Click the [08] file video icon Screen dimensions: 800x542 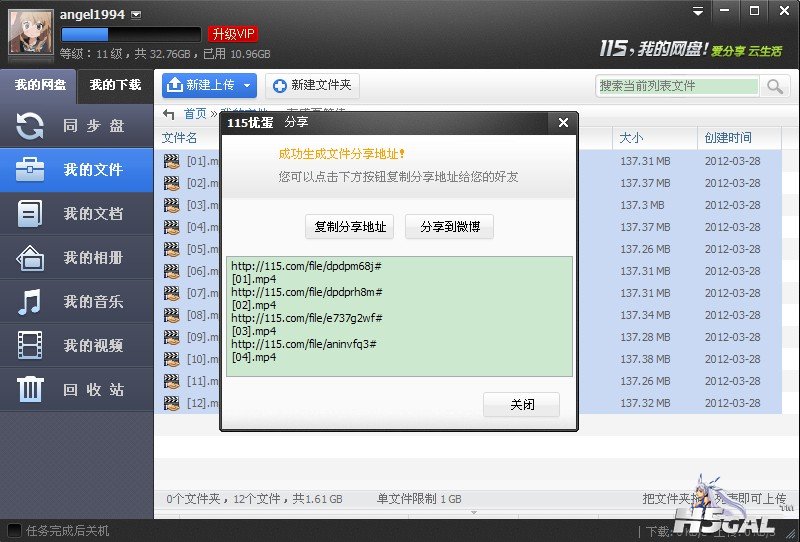[x=172, y=315]
